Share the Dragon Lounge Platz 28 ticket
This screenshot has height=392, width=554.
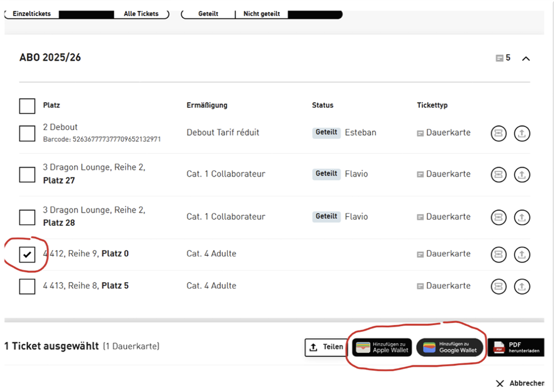pyautogui.click(x=522, y=217)
